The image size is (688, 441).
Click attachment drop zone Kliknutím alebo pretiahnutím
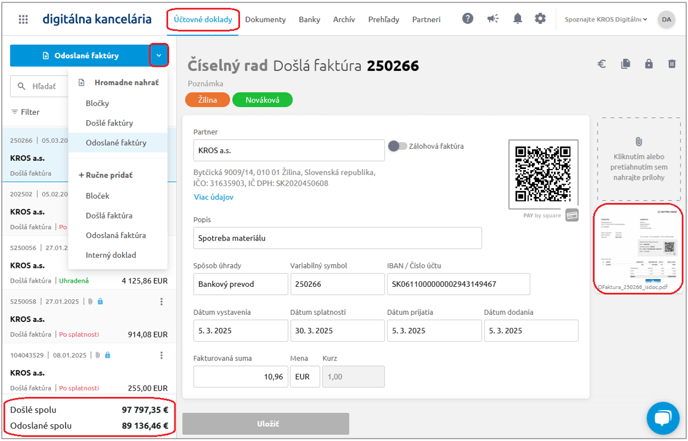[639, 158]
